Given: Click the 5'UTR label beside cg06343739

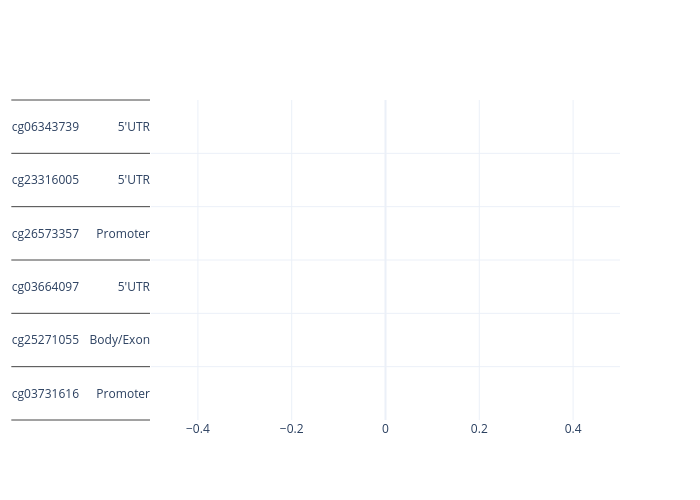Looking at the screenshot, I should (x=133, y=127).
